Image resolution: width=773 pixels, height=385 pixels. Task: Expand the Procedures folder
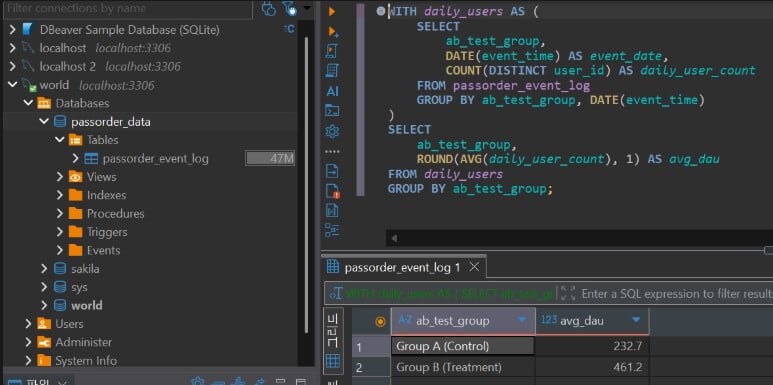(60, 213)
